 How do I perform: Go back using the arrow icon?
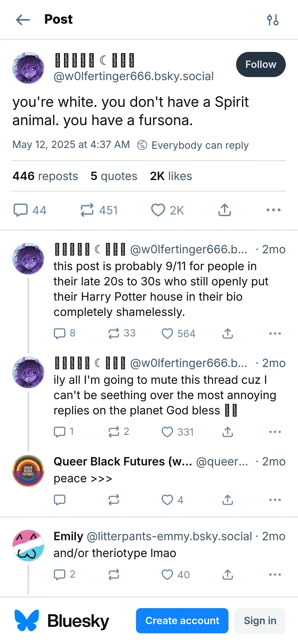[23, 20]
